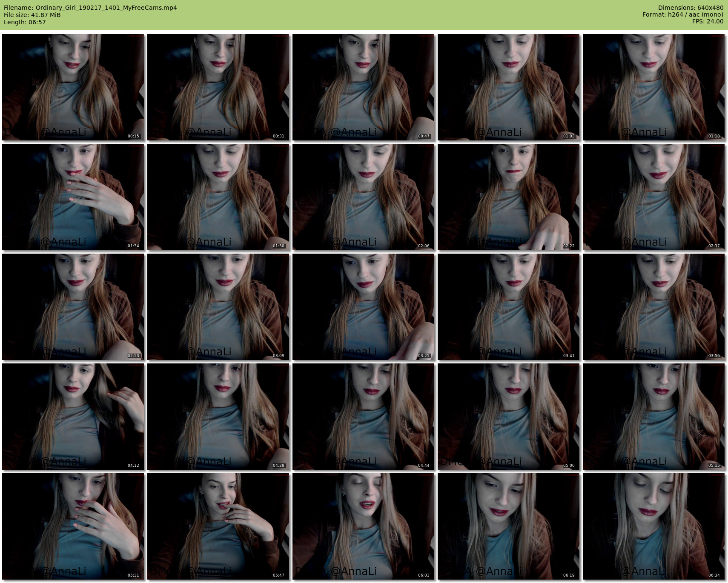Click the 02:22 video frame
This screenshot has width=728, height=583.
pos(508,197)
